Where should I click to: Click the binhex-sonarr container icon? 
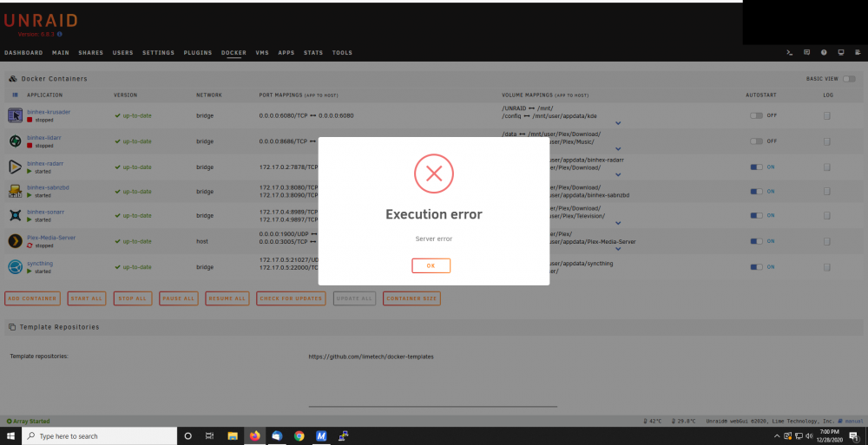click(x=15, y=215)
